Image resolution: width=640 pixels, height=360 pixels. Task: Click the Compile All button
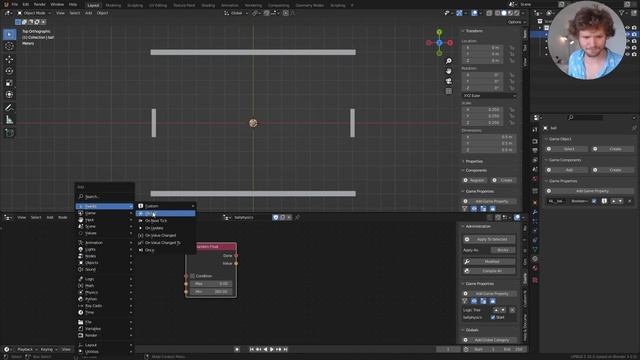(x=489, y=271)
